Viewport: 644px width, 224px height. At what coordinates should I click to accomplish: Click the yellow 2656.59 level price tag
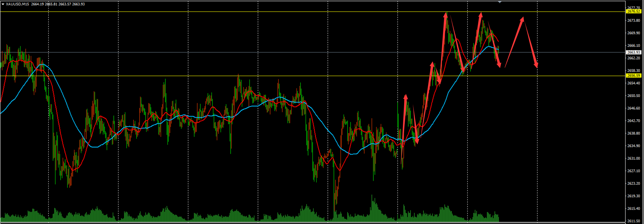[x=634, y=76]
